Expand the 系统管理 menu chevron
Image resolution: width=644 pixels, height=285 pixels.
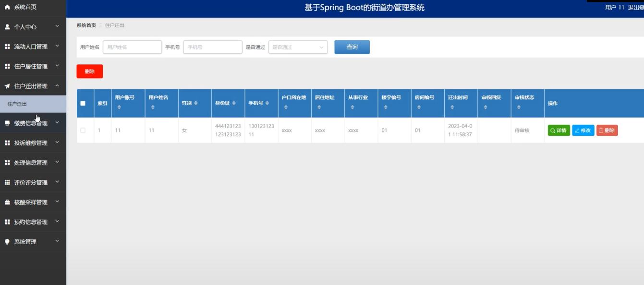pos(57,241)
